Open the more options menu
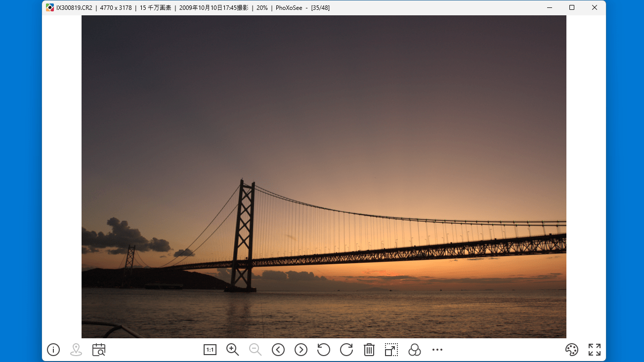644x362 pixels. tap(437, 350)
